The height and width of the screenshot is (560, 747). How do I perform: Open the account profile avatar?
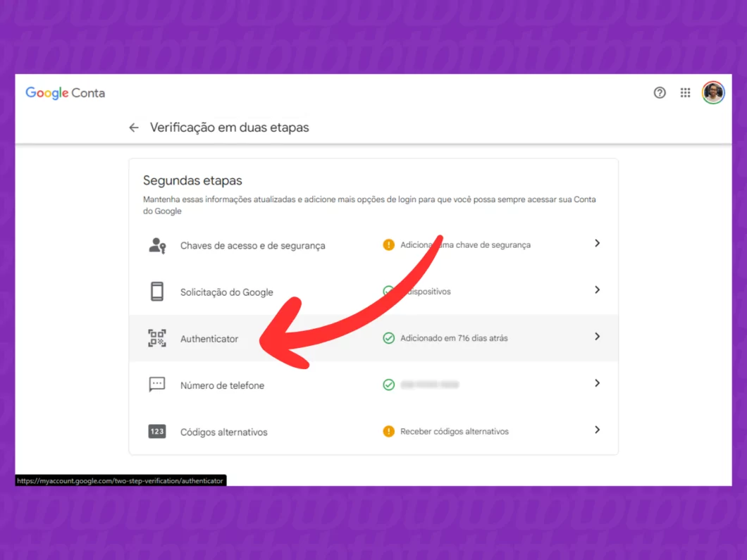point(712,92)
